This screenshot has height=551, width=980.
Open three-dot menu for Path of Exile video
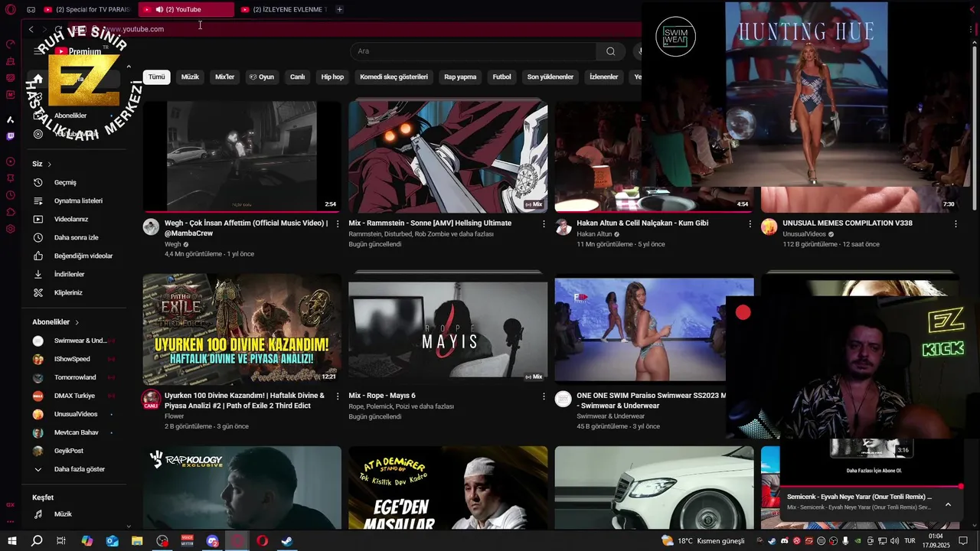click(338, 396)
